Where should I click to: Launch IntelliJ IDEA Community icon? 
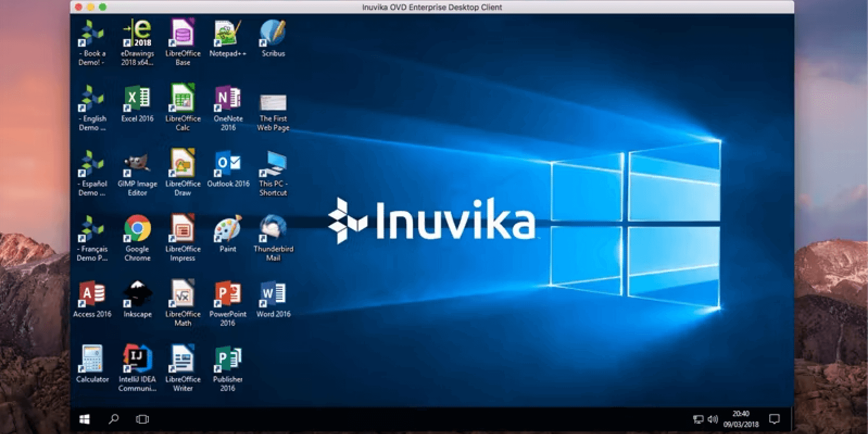(x=137, y=369)
